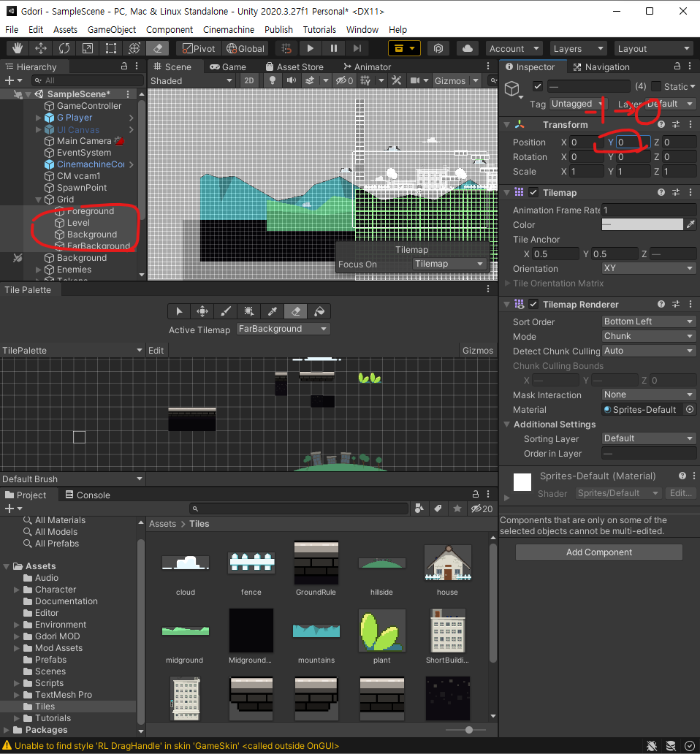Select the Tile Palette eraser tool
700x754 pixels.
pos(296,311)
